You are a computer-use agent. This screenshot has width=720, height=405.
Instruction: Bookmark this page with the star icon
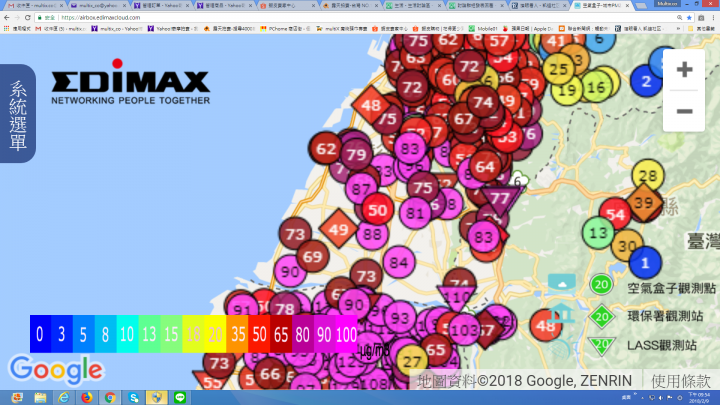click(x=689, y=17)
